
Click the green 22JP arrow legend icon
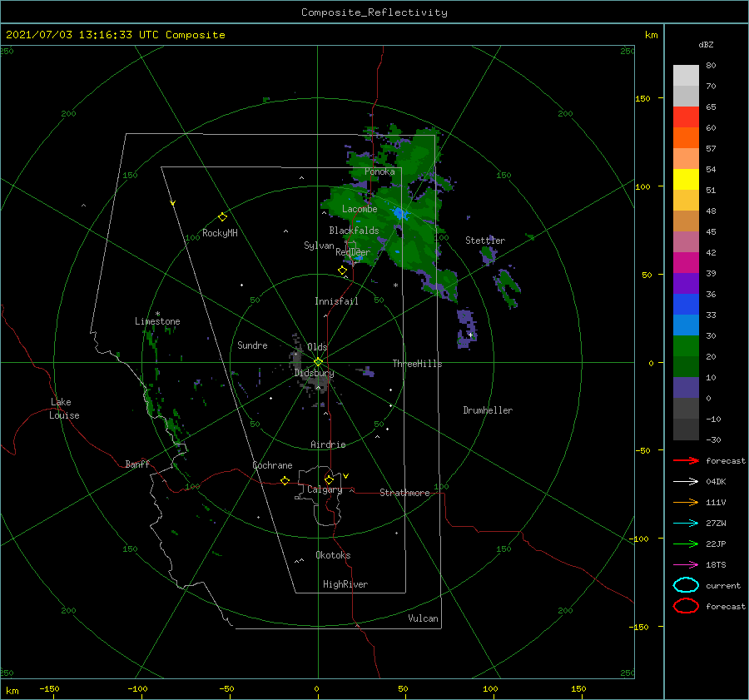[x=686, y=544]
